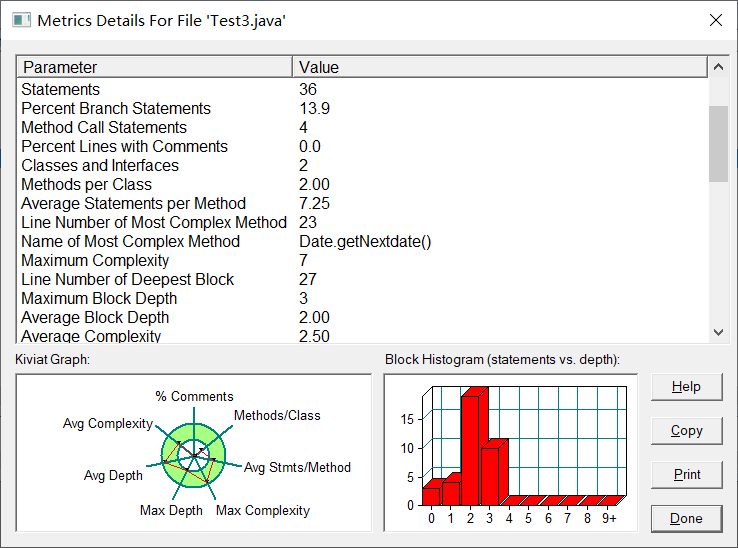Image resolution: width=738 pixels, height=548 pixels.
Task: Click the Value column header
Action: pyautogui.click(x=500, y=67)
